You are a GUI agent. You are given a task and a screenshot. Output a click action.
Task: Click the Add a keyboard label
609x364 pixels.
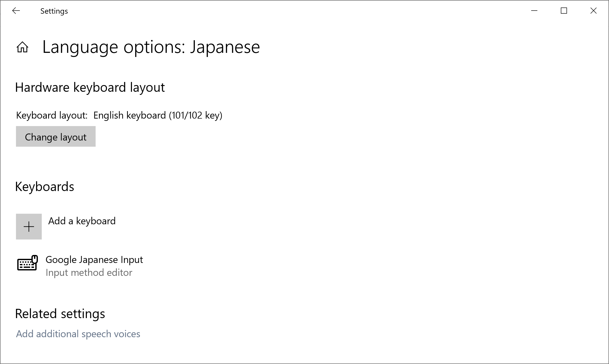[82, 221]
